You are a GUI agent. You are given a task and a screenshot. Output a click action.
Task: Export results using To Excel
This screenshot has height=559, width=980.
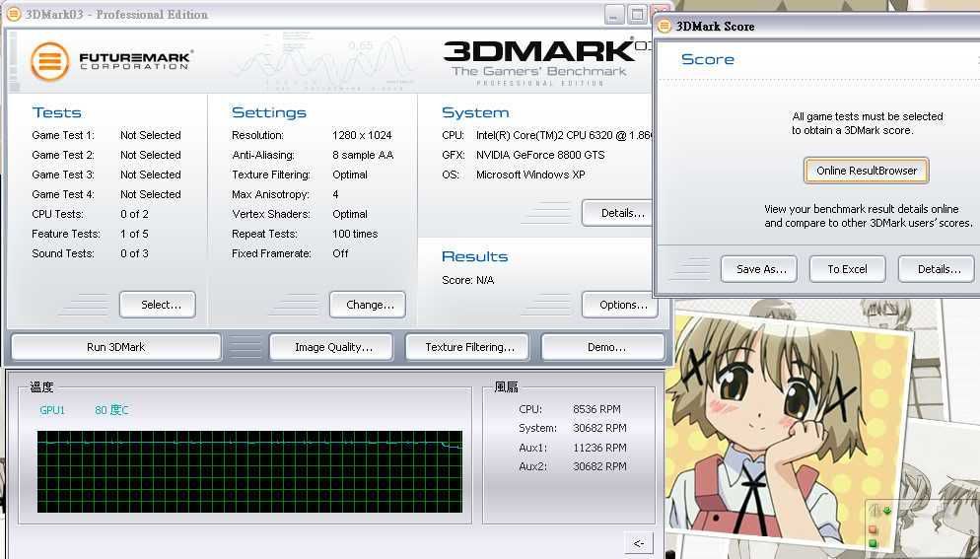[x=848, y=269]
